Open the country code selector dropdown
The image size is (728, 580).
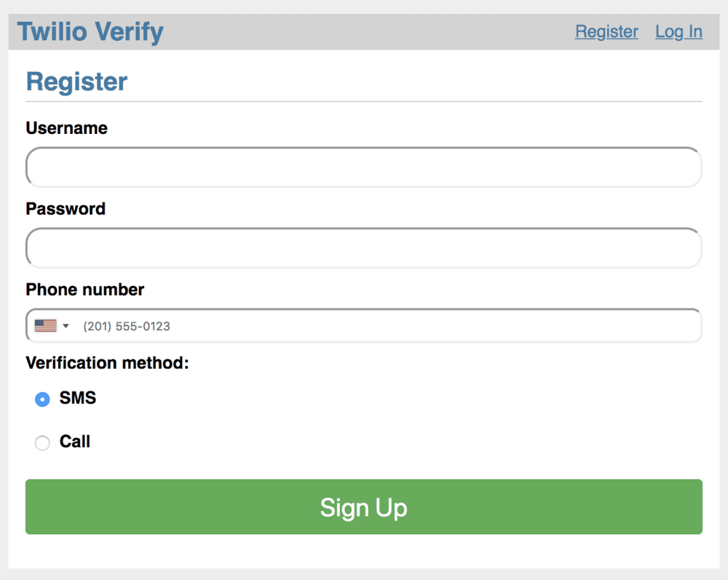(x=51, y=325)
